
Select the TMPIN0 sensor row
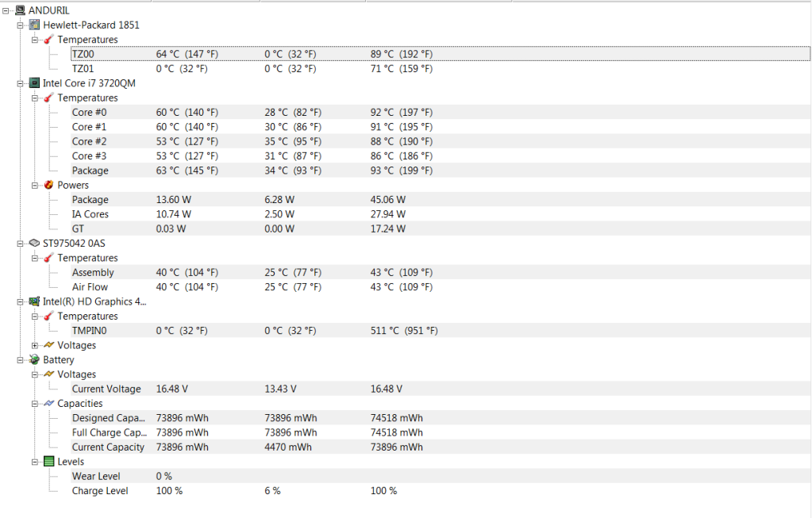tap(89, 331)
